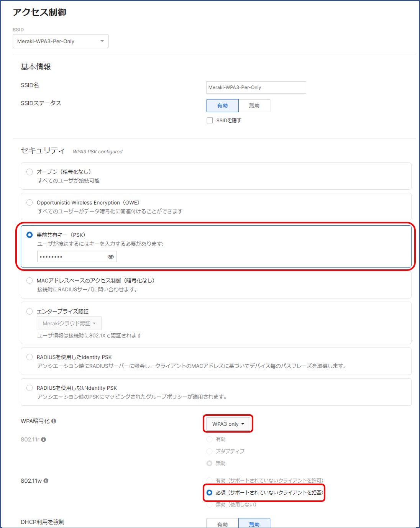Screen dimensions: 420x528
Task: Click the 基本情報 section heading
Action: pyautogui.click(x=36, y=67)
